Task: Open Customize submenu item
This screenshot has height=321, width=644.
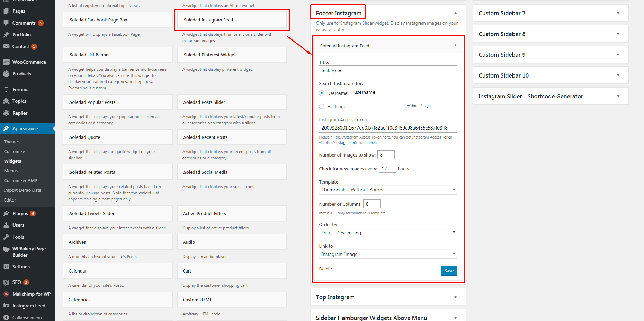Action: click(x=15, y=152)
